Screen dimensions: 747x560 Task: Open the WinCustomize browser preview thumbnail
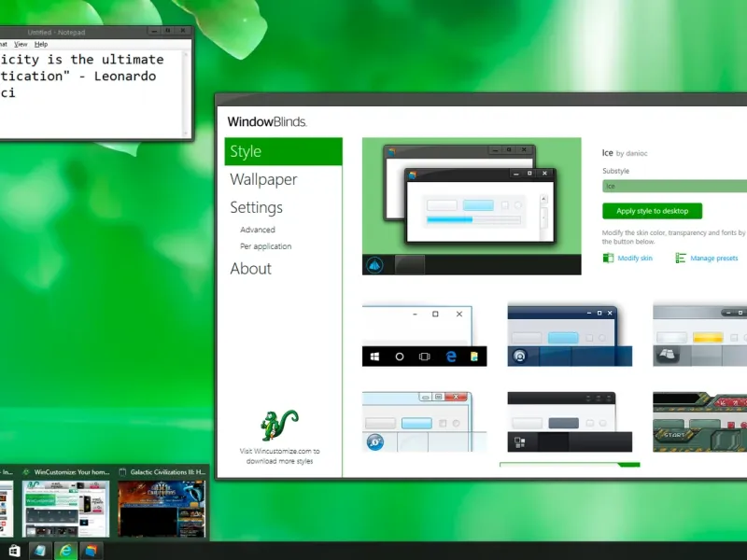coord(65,509)
